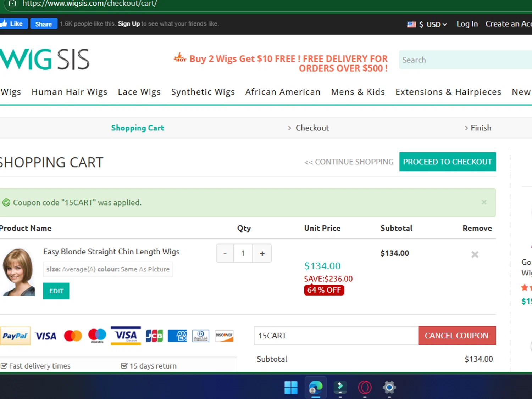Click the $134.00 unit price

(322, 266)
